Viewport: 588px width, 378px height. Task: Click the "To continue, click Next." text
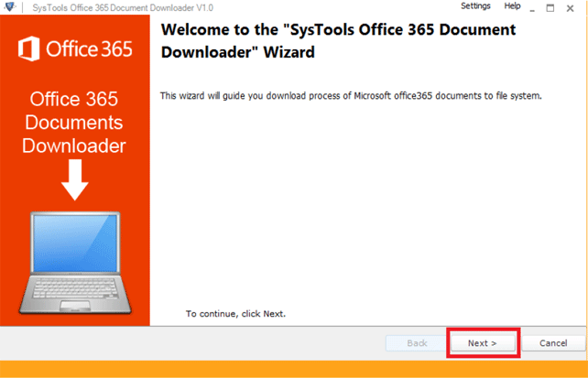pos(235,314)
